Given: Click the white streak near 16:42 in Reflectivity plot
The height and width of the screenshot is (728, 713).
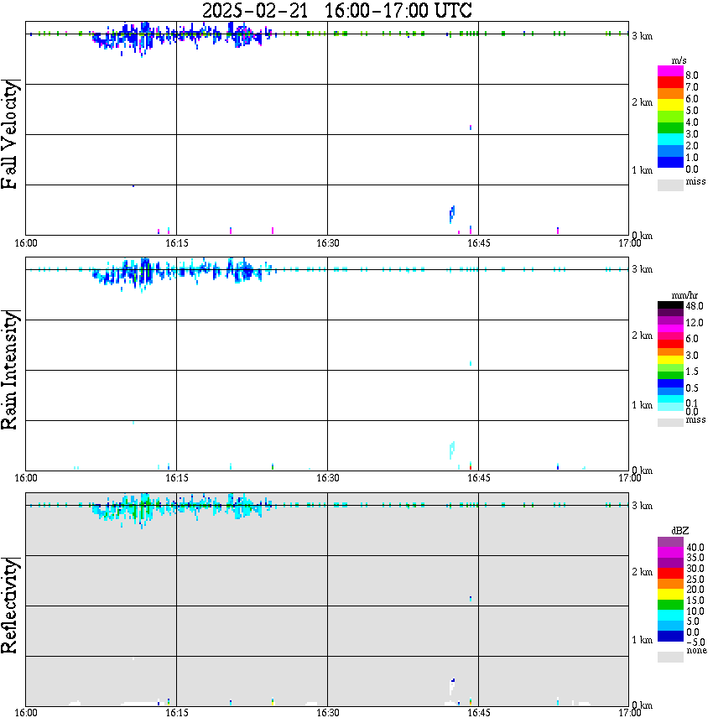Looking at the screenshot, I should pos(452,686).
